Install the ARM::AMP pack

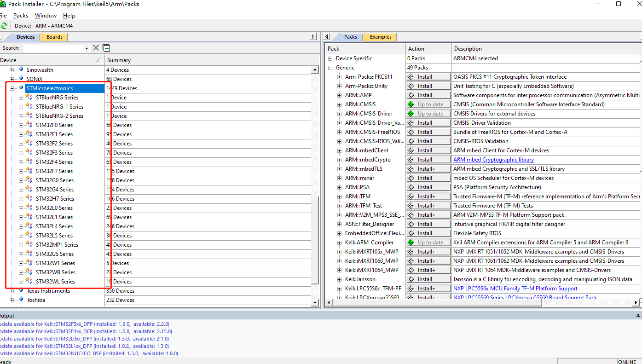pos(428,95)
